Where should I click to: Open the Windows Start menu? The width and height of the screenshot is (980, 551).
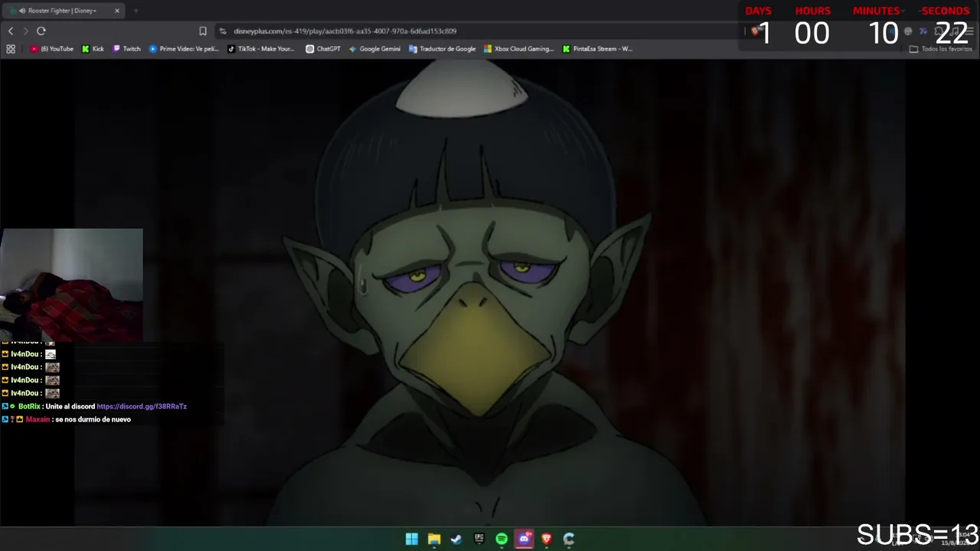pyautogui.click(x=412, y=539)
